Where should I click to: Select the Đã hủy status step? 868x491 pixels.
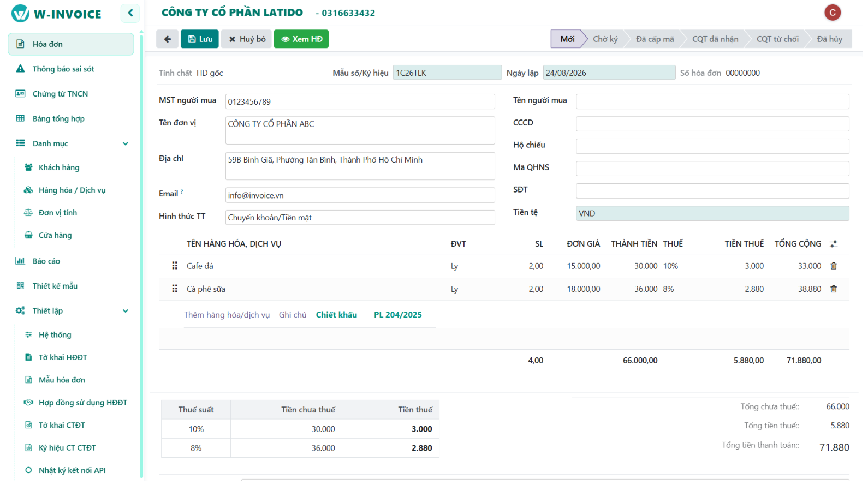tap(829, 39)
